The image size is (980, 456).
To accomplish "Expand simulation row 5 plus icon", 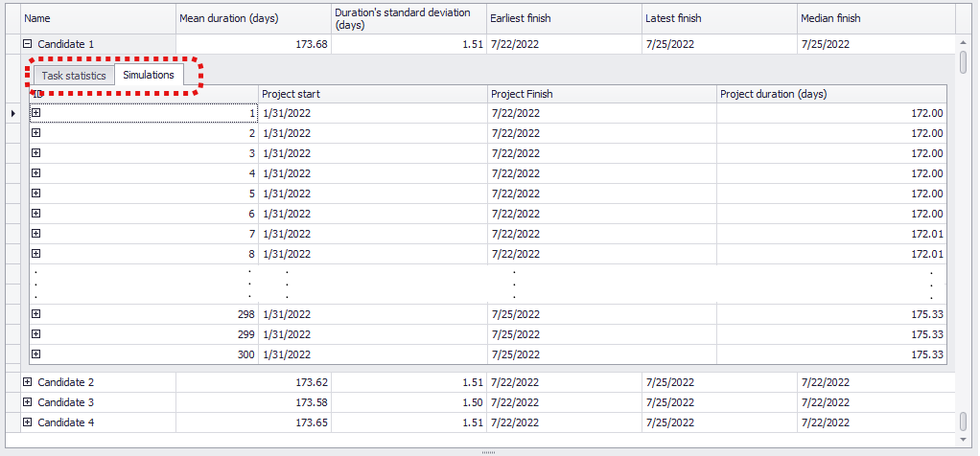I will (x=36, y=194).
